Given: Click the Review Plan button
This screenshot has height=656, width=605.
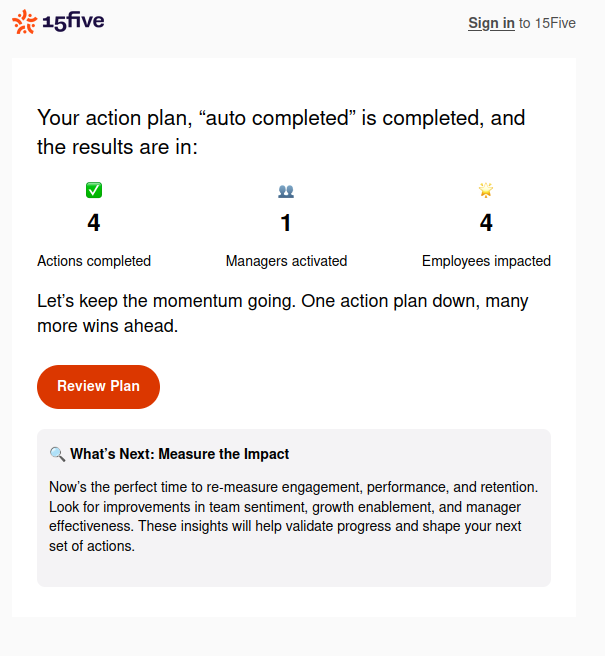Looking at the screenshot, I should coord(98,387).
